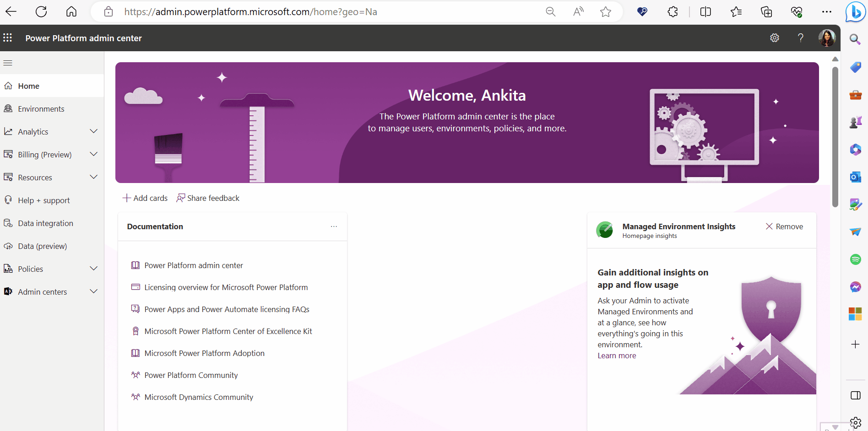Toggle browser split screen view
The image size is (868, 431).
[705, 12]
